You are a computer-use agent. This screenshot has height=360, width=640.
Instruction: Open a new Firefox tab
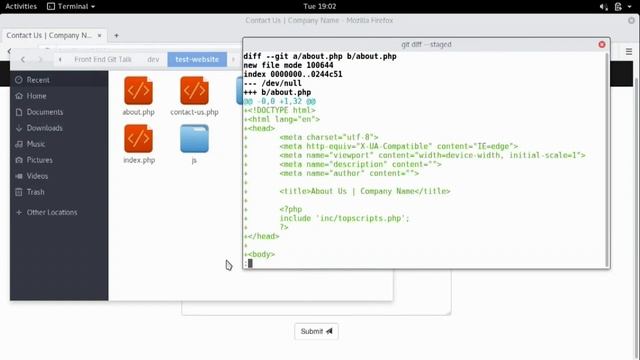tap(116, 36)
